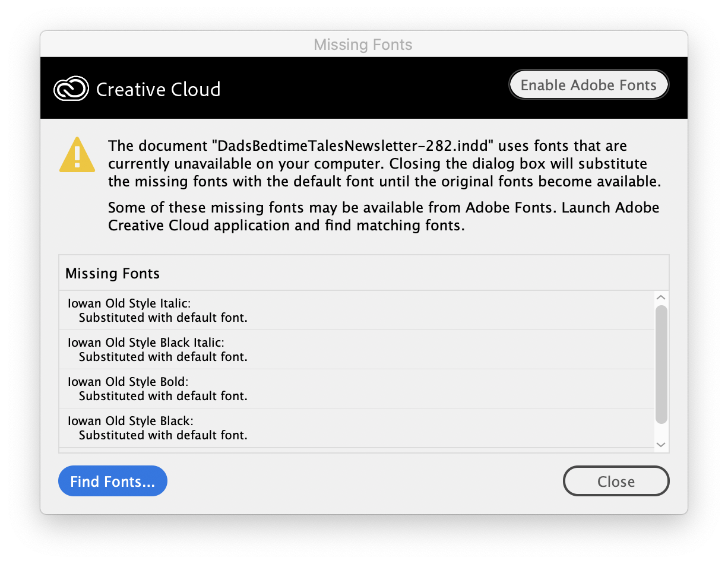Click the yellow warning triangle icon
Viewport: 728px width, 564px height.
tap(77, 155)
